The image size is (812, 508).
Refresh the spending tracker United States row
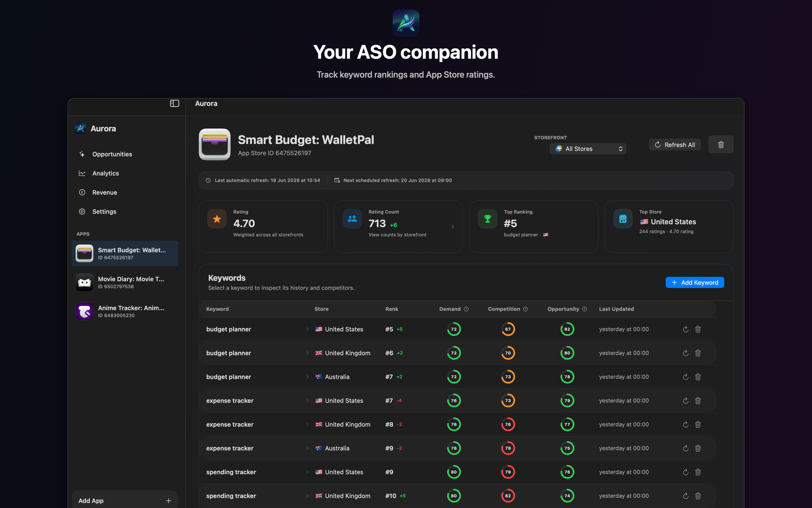(x=685, y=472)
